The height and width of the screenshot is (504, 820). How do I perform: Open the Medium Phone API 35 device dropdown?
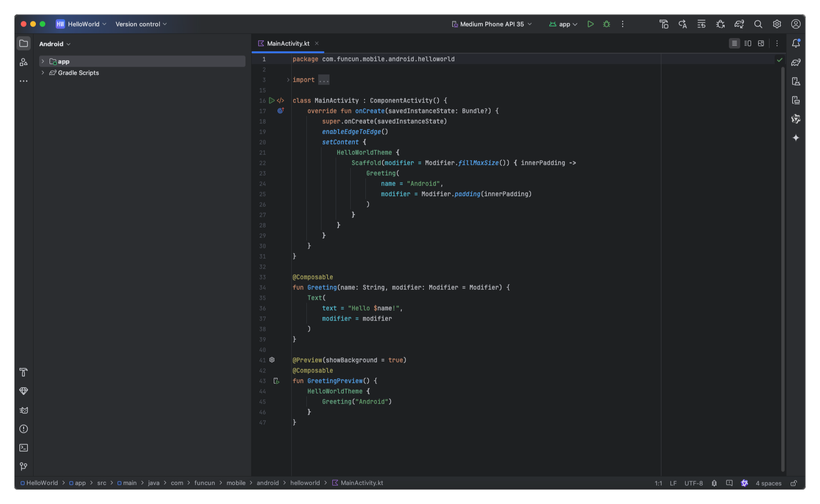[492, 24]
